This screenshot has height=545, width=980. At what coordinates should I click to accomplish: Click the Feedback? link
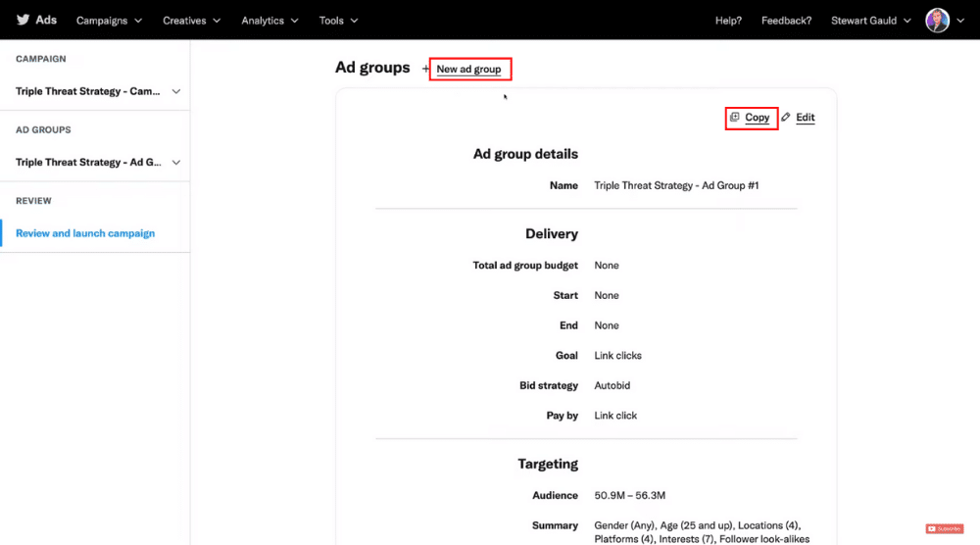click(x=786, y=21)
